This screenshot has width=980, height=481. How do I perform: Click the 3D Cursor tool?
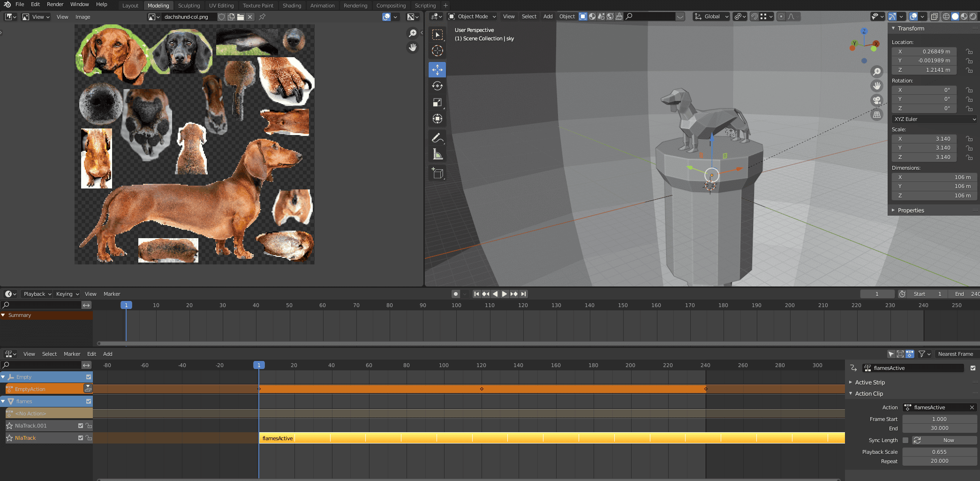point(437,51)
